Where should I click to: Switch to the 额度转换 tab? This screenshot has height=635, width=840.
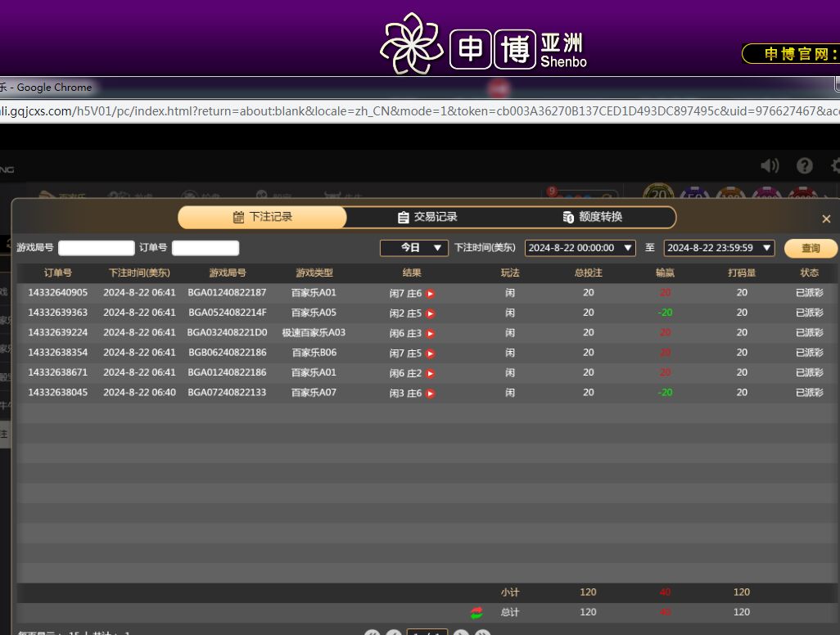(x=593, y=217)
